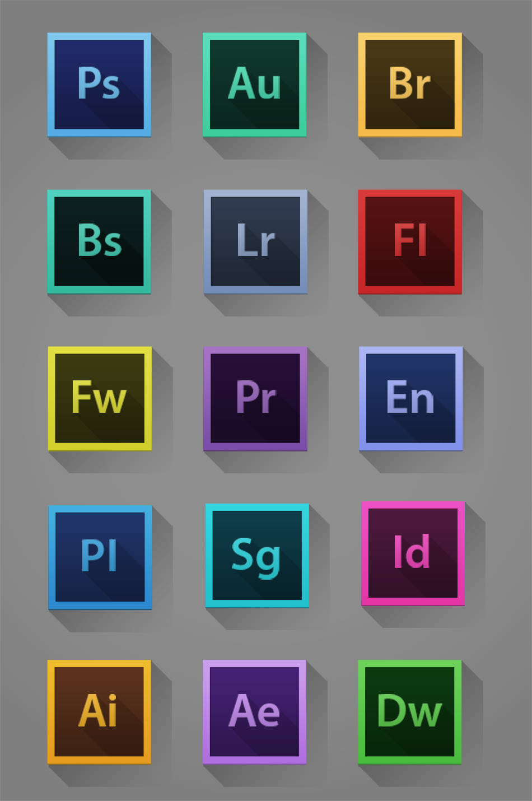The height and width of the screenshot is (801, 532).
Task: Open the blue Prelude Pl icon
Action: coord(100,557)
